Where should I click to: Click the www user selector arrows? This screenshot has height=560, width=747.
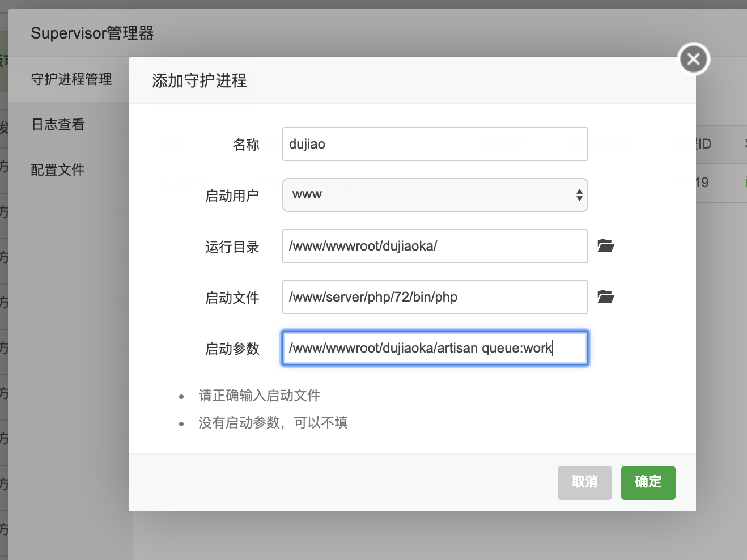(x=579, y=194)
